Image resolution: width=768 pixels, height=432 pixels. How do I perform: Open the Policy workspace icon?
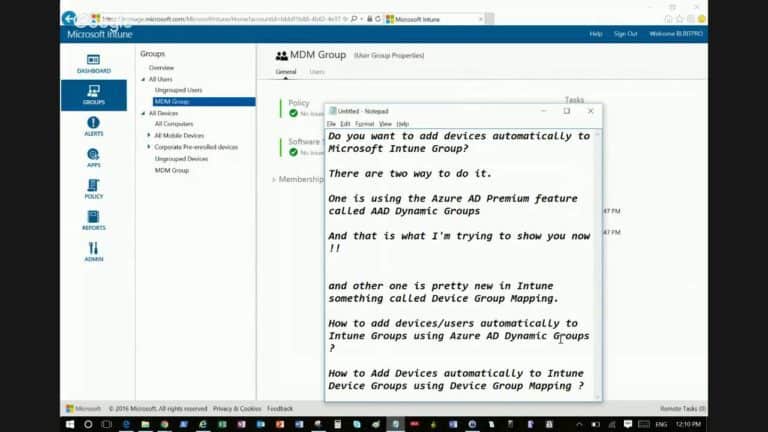[93, 189]
